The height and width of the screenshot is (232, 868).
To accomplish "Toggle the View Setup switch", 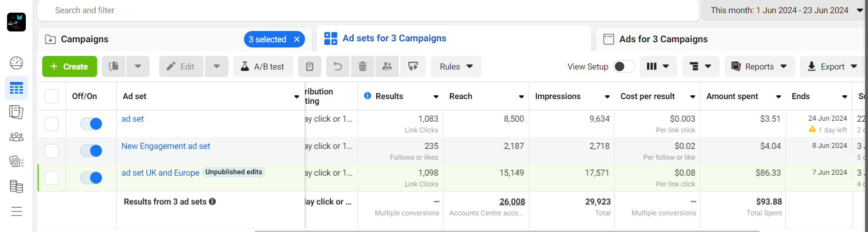I will tap(624, 67).
